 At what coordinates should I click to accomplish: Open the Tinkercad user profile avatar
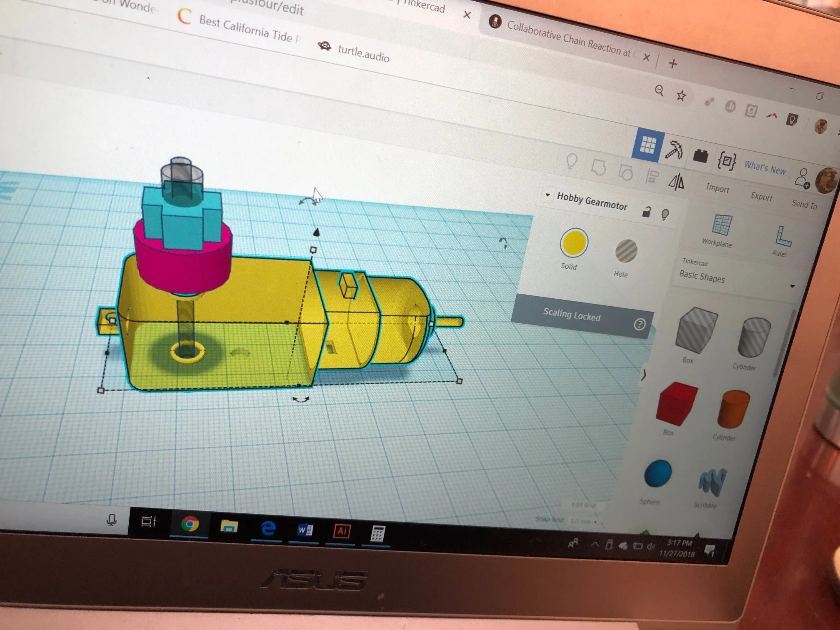point(827,180)
